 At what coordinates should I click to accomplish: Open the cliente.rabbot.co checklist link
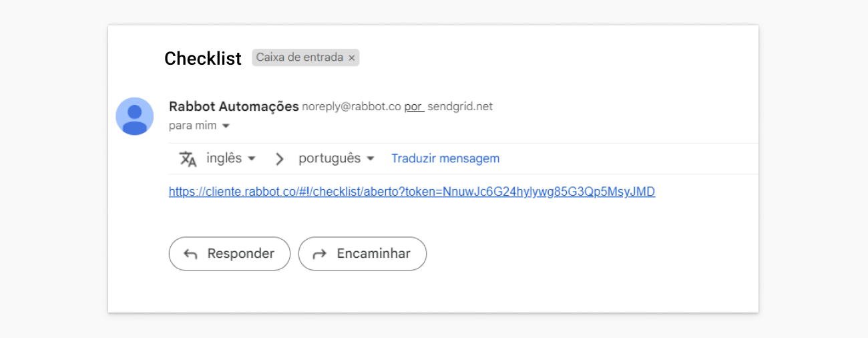(412, 192)
